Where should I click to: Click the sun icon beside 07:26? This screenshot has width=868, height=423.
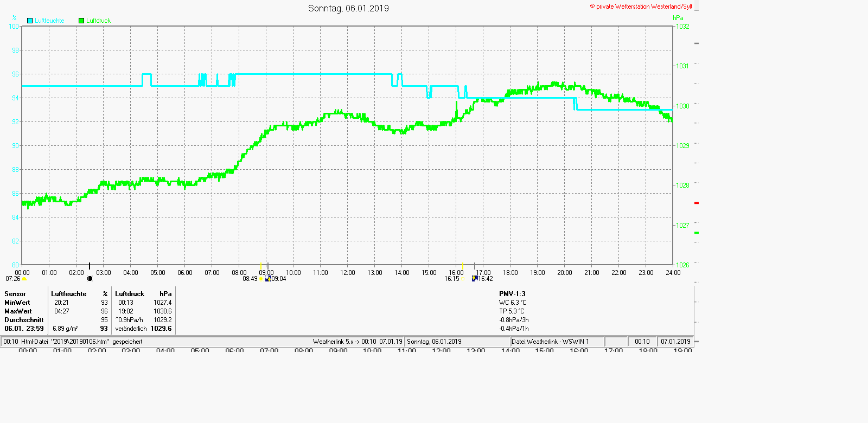[x=24, y=279]
